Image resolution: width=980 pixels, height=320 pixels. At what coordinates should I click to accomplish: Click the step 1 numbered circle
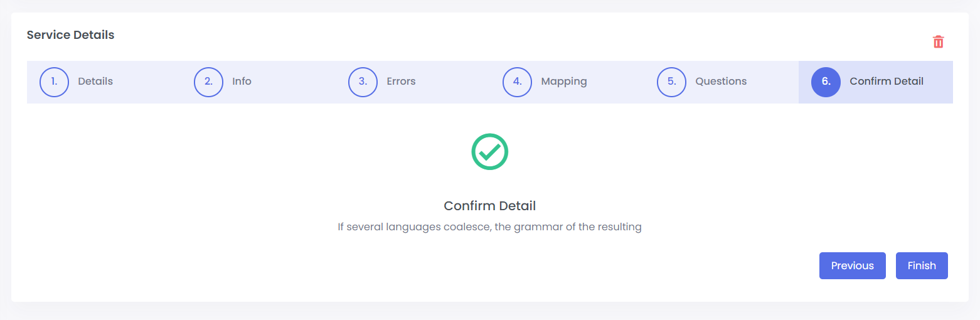[x=54, y=82]
